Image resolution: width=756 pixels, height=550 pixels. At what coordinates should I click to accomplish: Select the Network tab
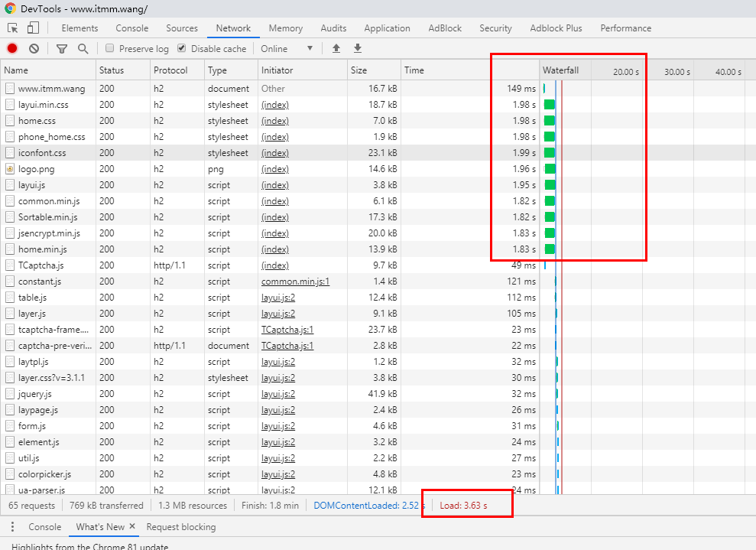click(233, 28)
